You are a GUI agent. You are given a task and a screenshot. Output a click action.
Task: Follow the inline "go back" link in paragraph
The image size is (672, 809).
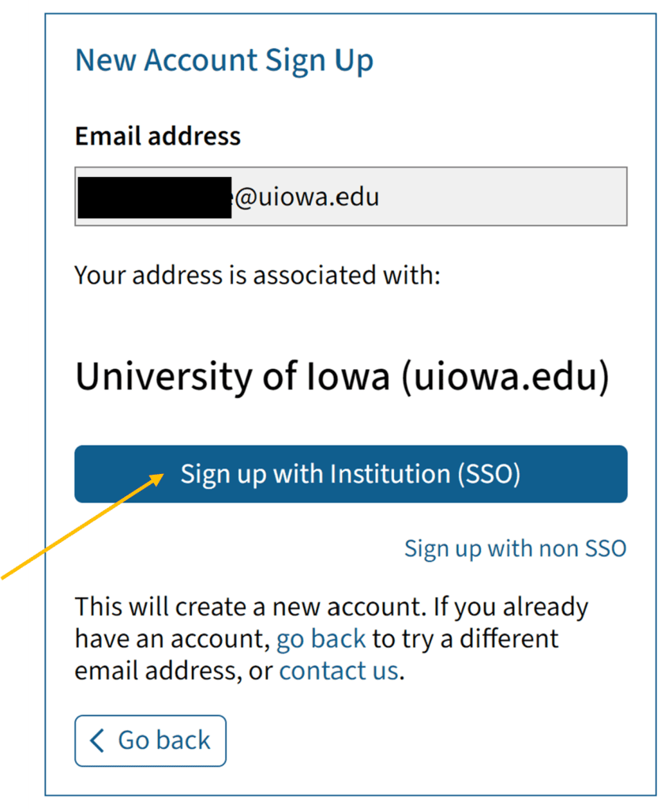[321, 638]
